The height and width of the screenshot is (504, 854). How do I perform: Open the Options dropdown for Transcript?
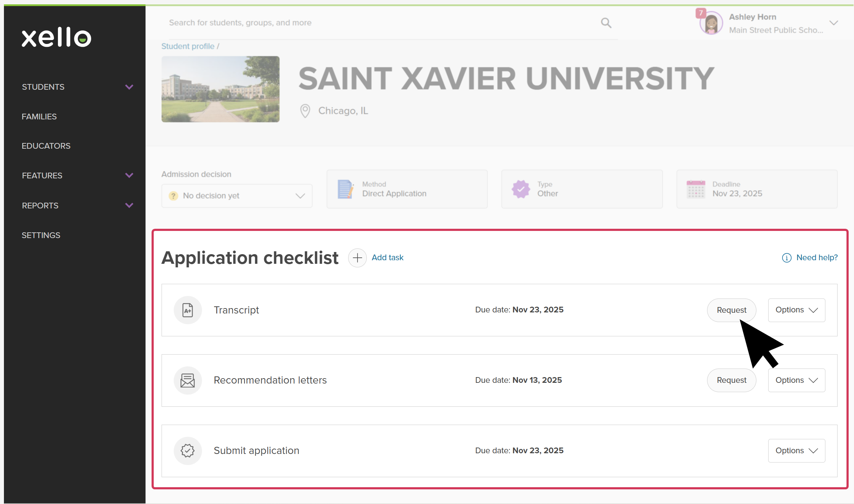[796, 310]
